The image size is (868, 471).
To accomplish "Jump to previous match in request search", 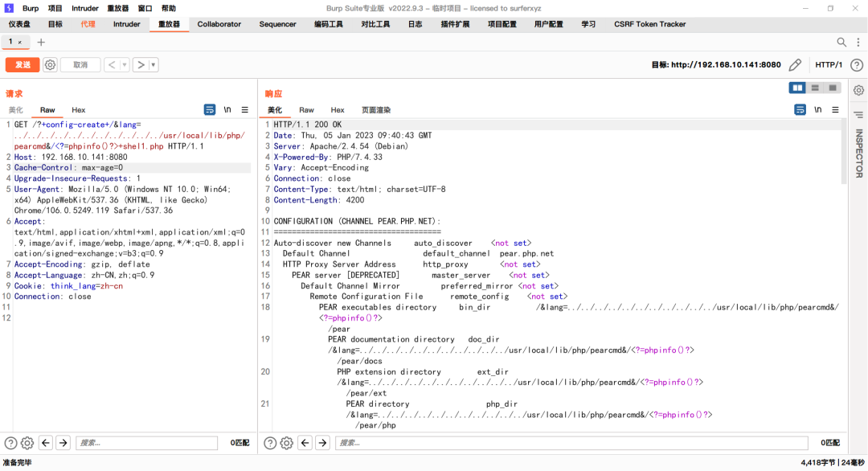I will point(45,443).
